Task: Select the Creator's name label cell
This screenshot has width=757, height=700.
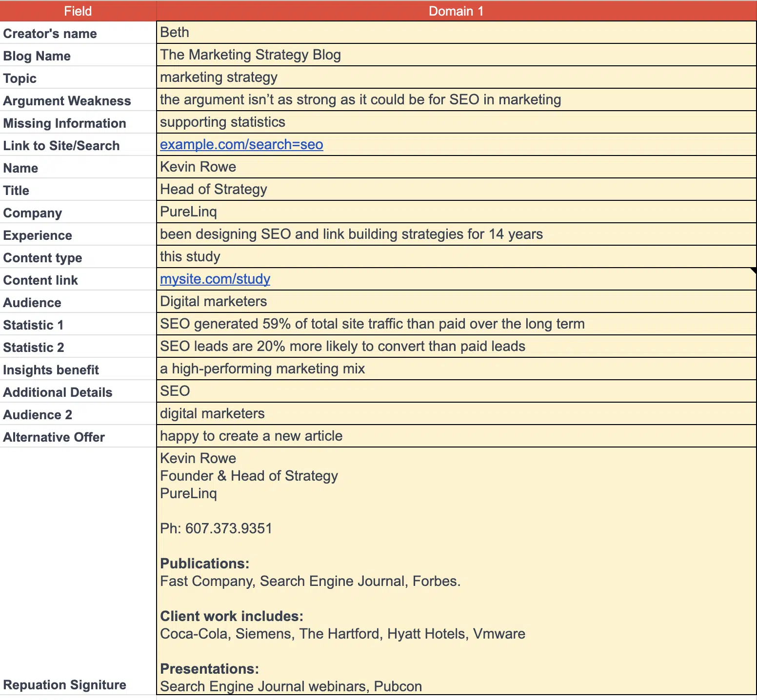Action: coord(78,33)
